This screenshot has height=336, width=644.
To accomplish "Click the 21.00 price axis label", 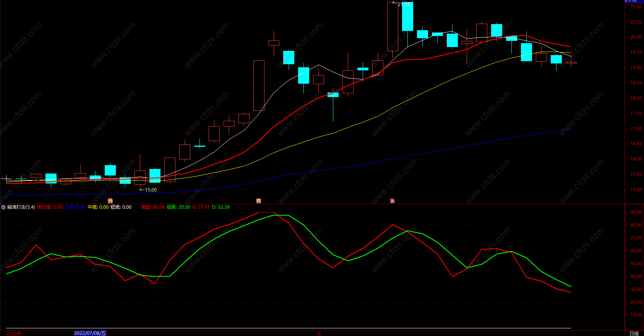I will [636, 7].
